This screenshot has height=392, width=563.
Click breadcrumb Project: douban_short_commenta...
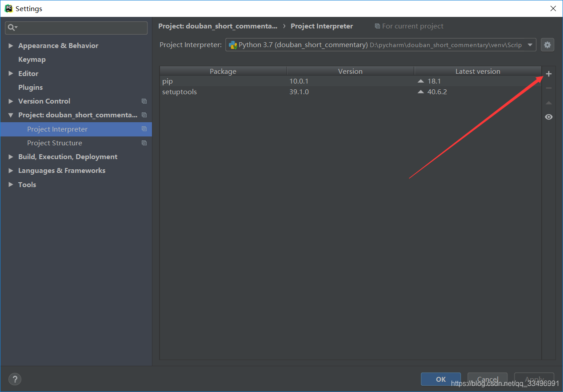click(218, 26)
